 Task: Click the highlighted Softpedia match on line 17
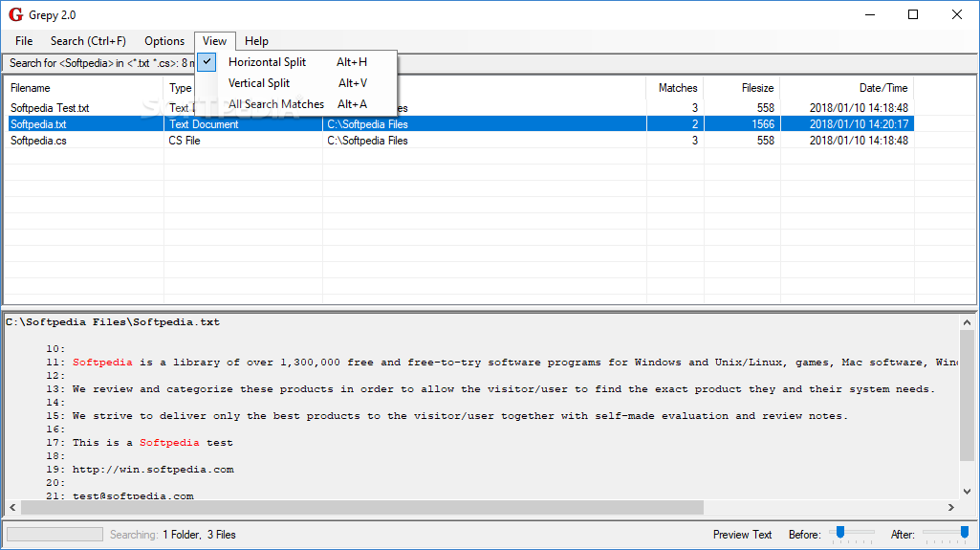(169, 443)
